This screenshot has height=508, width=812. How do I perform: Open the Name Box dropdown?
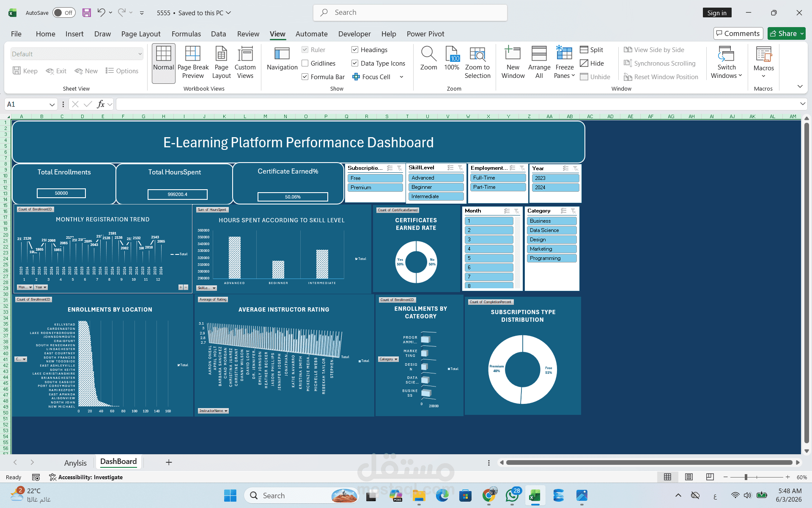coord(52,105)
